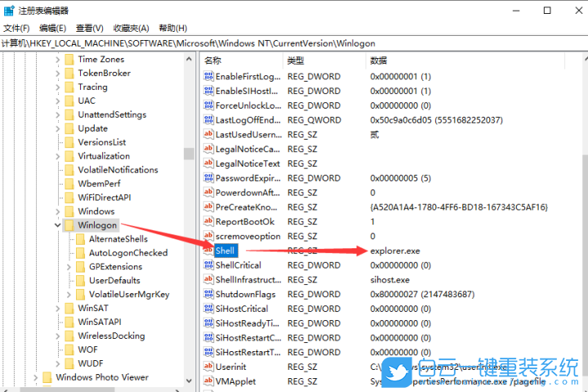Expand the UAC key
Image resolution: width=588 pixels, height=392 pixels.
coord(57,101)
